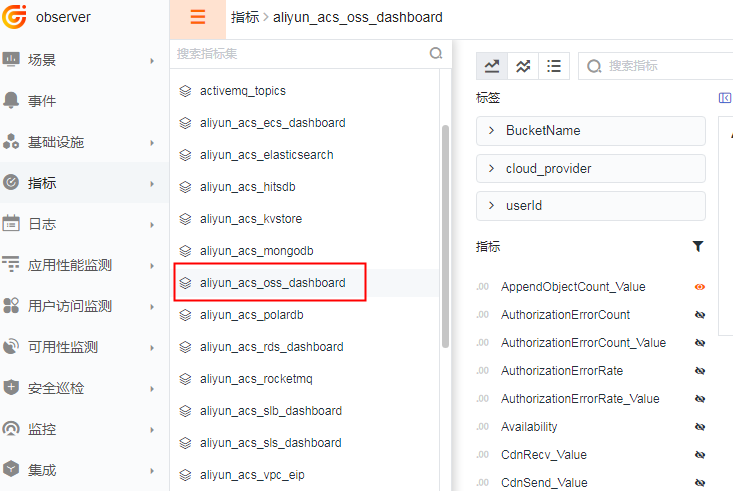Image resolution: width=733 pixels, height=491 pixels.
Task: Expand the 日志 menu arrow
Action: click(x=152, y=225)
